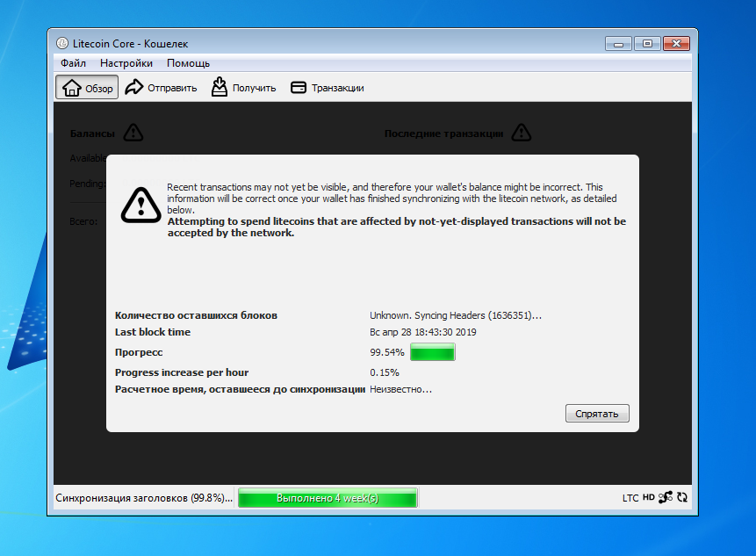
Task: Click the Выполнено 4 week(s) progress bar
Action: (x=328, y=498)
